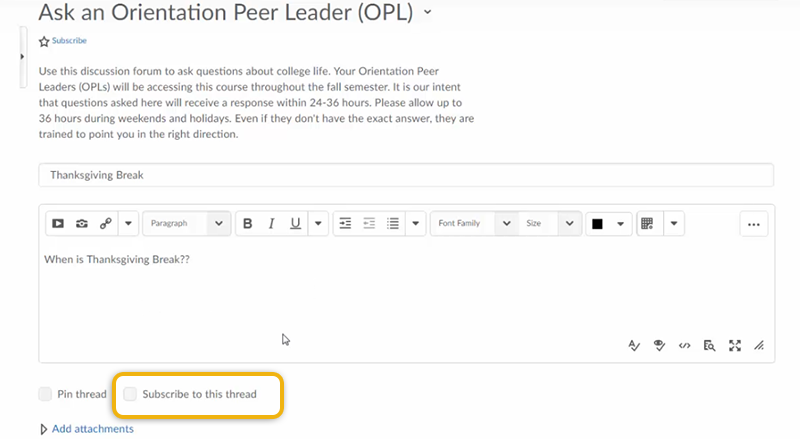
Task: Open the forum title dropdown chevron
Action: pos(428,13)
